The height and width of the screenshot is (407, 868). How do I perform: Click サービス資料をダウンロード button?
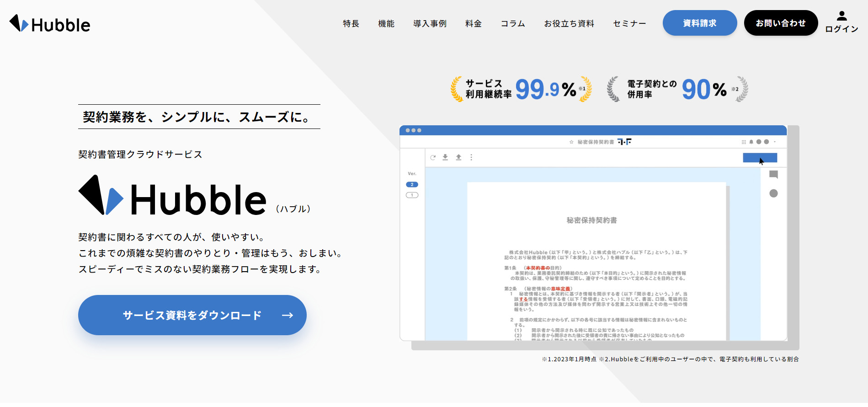tap(192, 315)
